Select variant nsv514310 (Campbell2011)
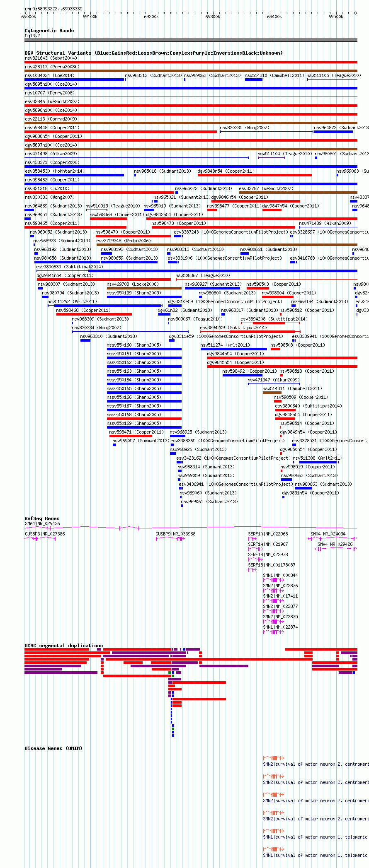This screenshot has height=868, width=369. pyautogui.click(x=274, y=75)
